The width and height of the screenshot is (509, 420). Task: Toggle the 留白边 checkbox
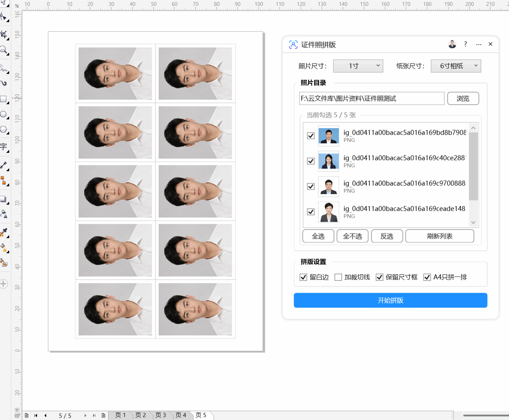(x=303, y=277)
